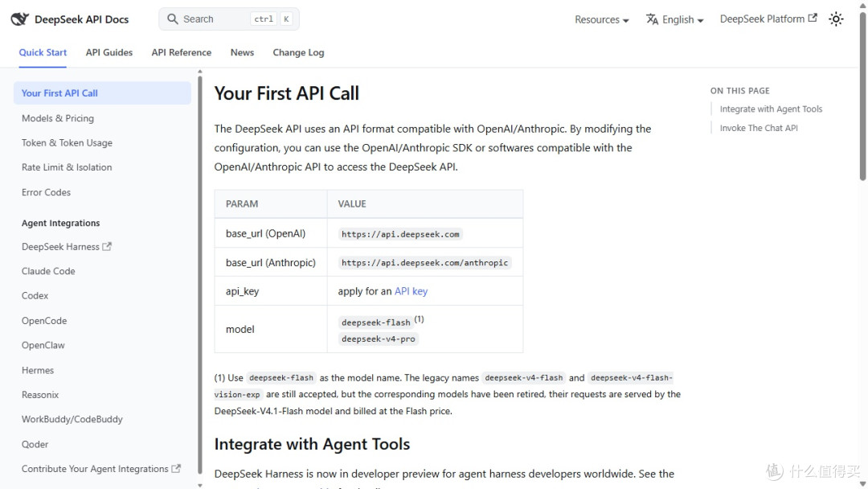This screenshot has width=868, height=489.
Task: Open the API Reference tab
Action: click(x=182, y=52)
